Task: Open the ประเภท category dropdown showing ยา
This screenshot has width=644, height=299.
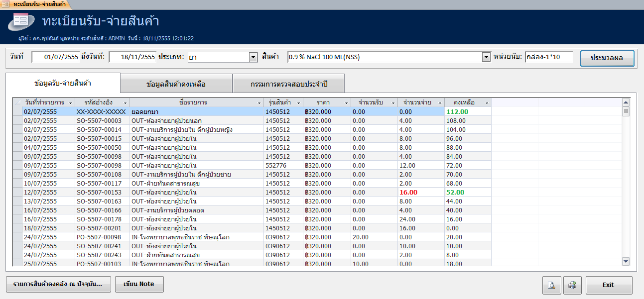Action: click(253, 57)
